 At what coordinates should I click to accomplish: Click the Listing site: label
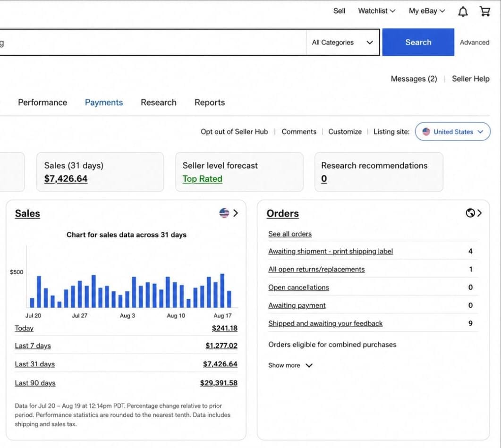tap(391, 132)
